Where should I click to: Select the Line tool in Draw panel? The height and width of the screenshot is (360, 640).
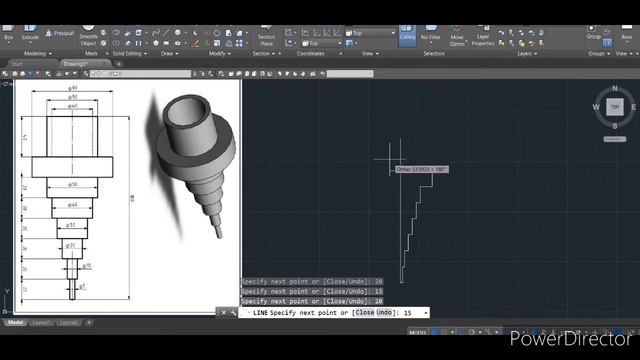coord(167,33)
